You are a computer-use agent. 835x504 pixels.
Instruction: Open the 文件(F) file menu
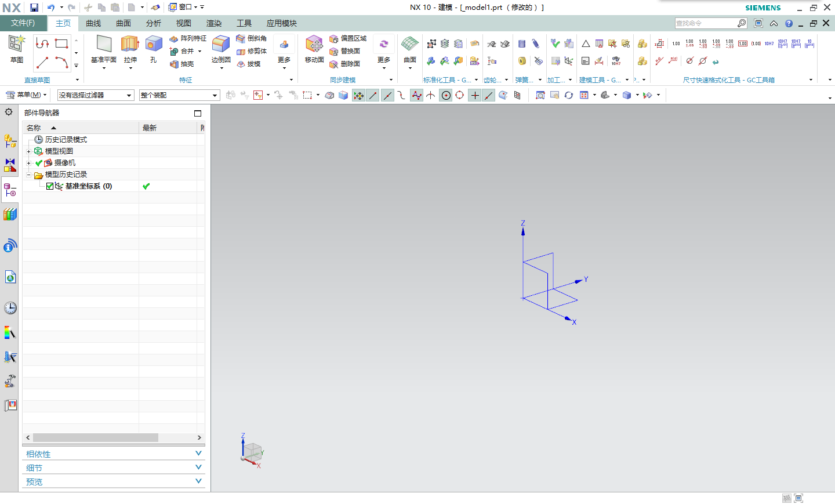click(x=23, y=23)
